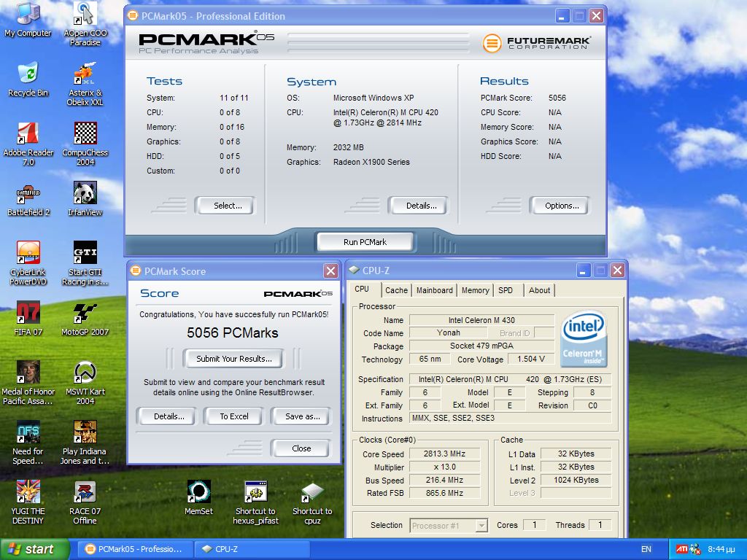Click the Intel Celeron M logo
This screenshot has width=747, height=560.
(584, 338)
